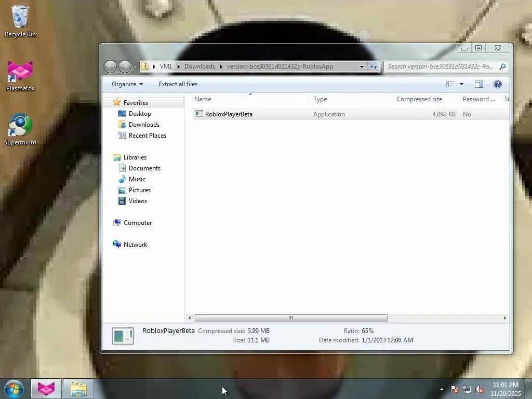Click the RobloxPlayerBeta application icon in list
Viewport: 532px width, 399px height.
199,114
